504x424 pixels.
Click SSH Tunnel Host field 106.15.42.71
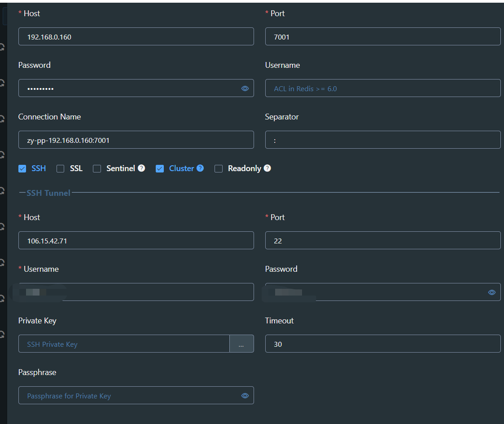coord(136,240)
